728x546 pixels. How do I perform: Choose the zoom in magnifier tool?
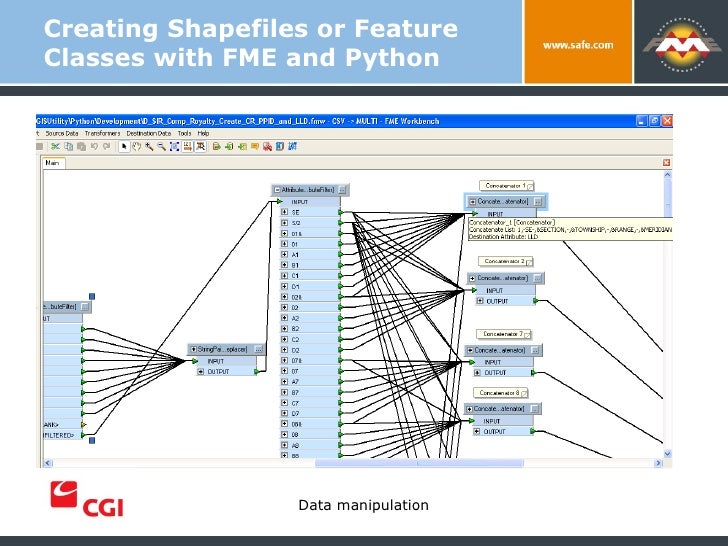coord(149,147)
